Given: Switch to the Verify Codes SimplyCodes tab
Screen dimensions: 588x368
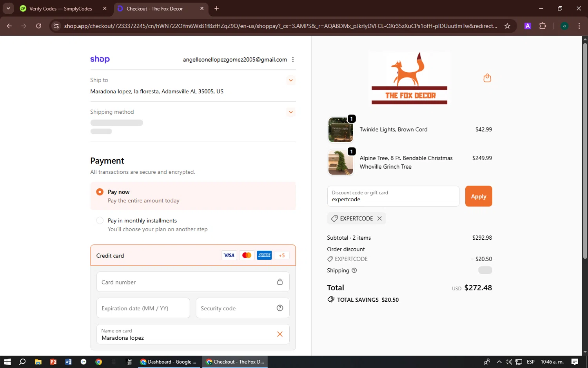Looking at the screenshot, I should 64,9.
